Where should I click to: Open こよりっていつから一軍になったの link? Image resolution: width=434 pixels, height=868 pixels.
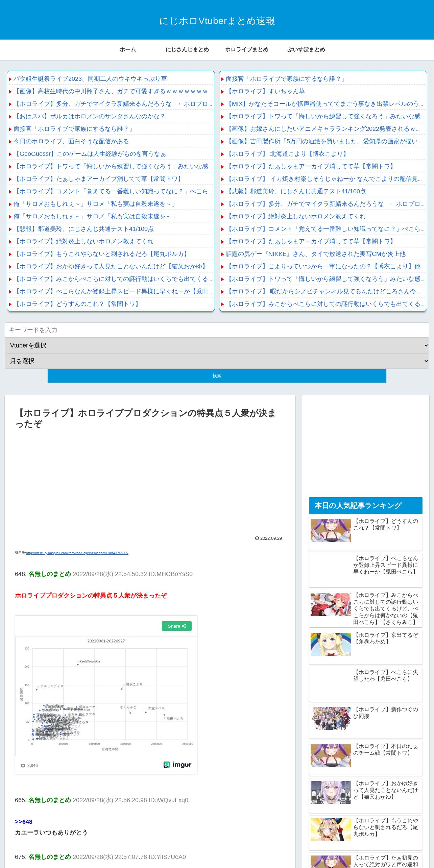pos(323,266)
